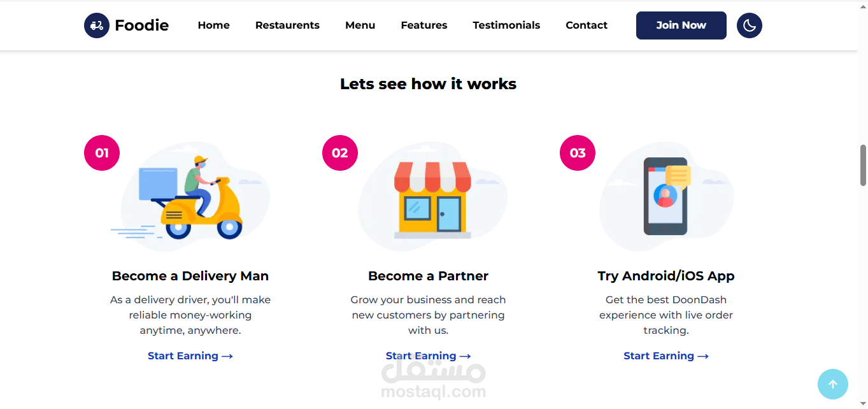Click the 02 step number badge
This screenshot has width=868, height=409.
[340, 153]
